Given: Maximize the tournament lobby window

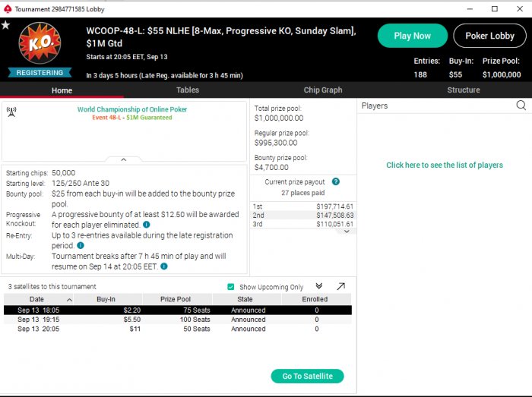Looking at the screenshot, I should click(x=495, y=9).
